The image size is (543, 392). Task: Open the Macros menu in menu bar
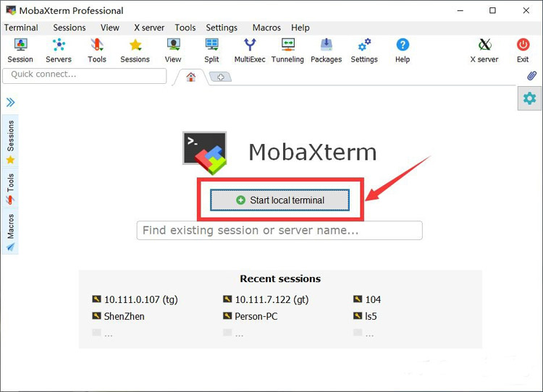[266, 27]
